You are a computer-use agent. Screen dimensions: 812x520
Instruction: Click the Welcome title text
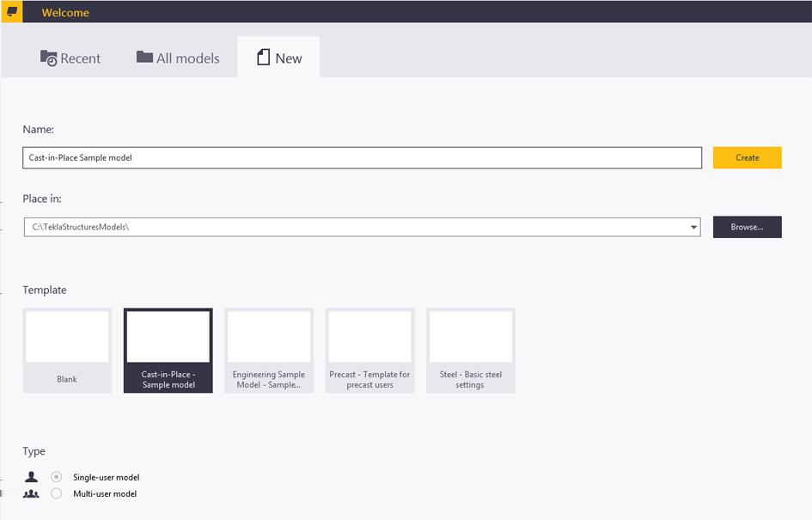(x=65, y=12)
